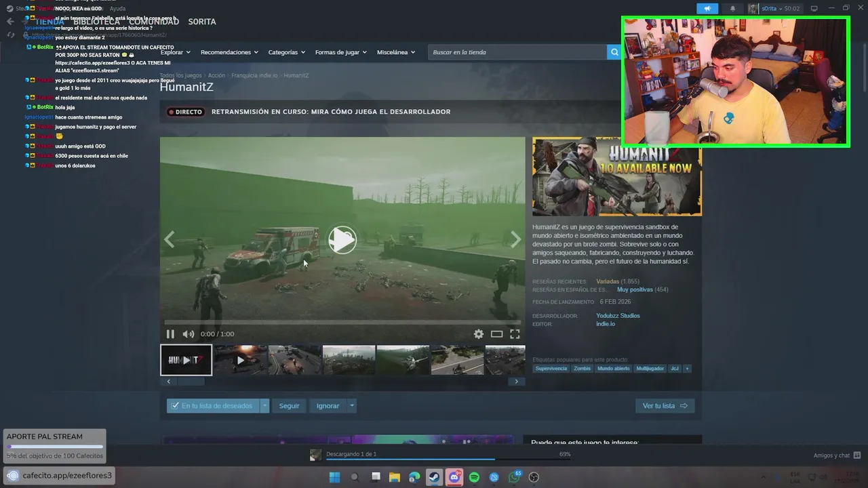Open developer Yodubzz Studios link
This screenshot has height=488, width=868.
pyautogui.click(x=618, y=316)
